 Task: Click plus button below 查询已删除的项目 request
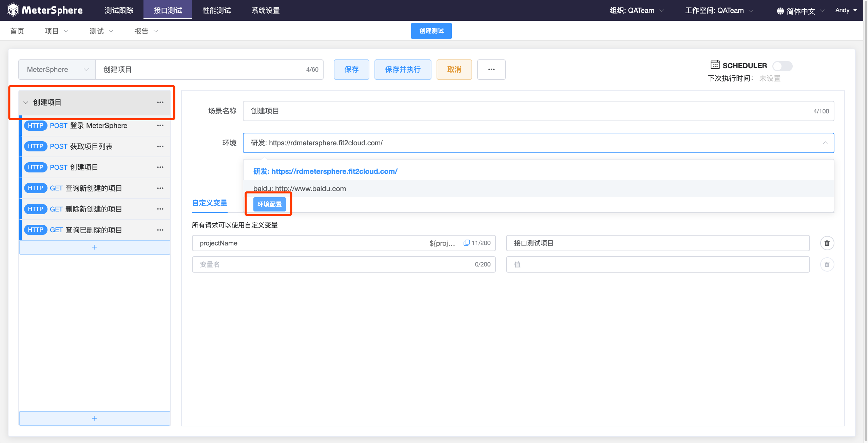coord(95,247)
